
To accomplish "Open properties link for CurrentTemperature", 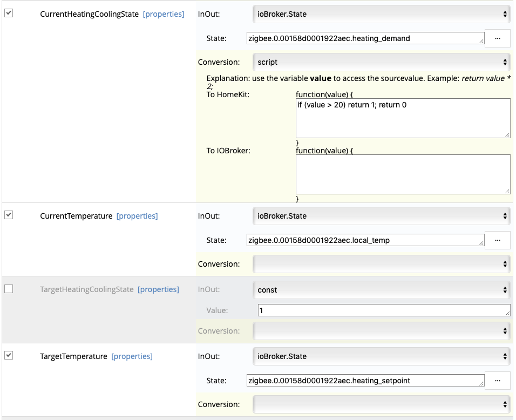I will pyautogui.click(x=137, y=216).
